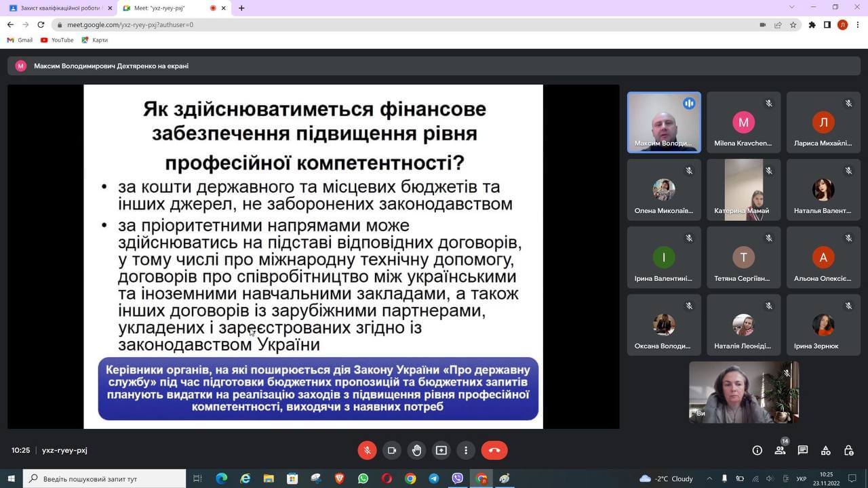Open the Activities panel
The height and width of the screenshot is (488, 868).
(825, 450)
